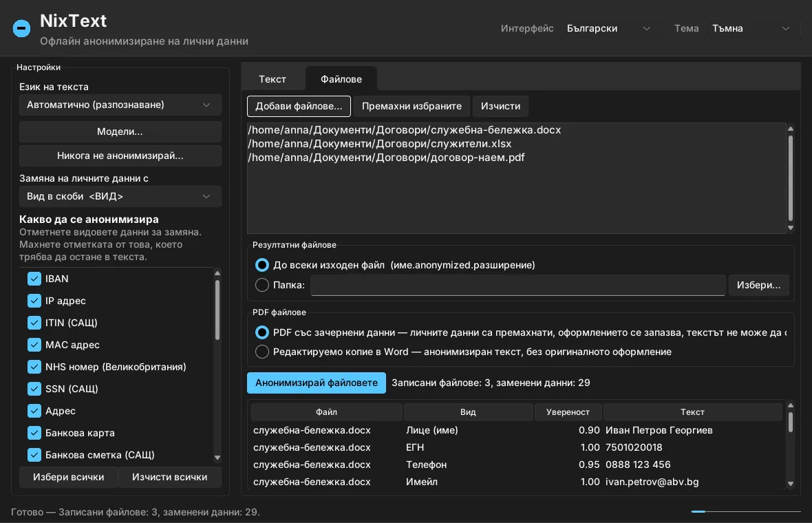
Task: Toggle the ITIN (САЩ) checkbox
Action: (34, 323)
